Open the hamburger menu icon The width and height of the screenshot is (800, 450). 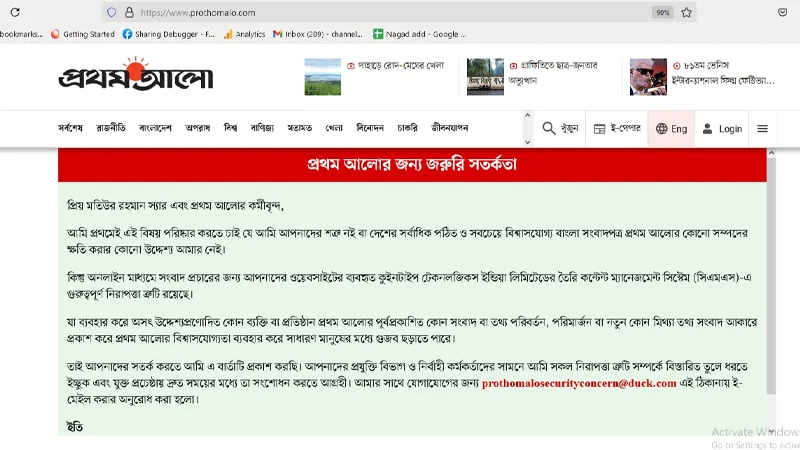(x=762, y=129)
